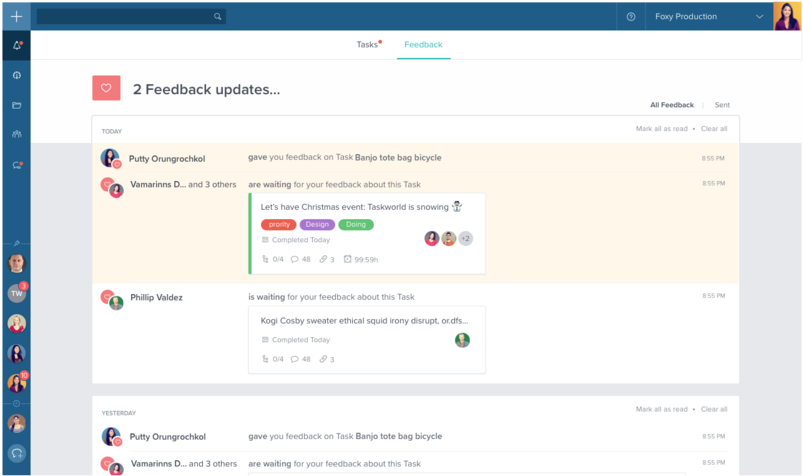
Task: Click Completed Today on Christmas task
Action: (x=301, y=240)
